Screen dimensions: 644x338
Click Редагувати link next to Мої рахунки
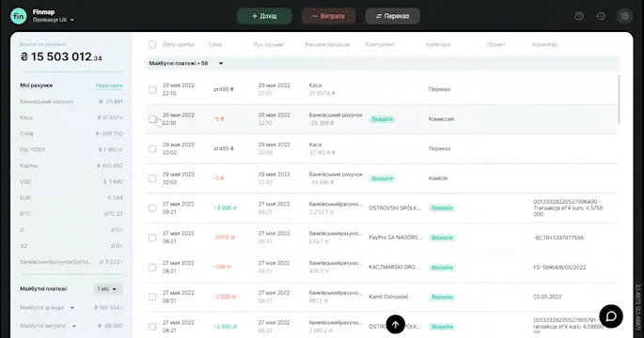coord(109,85)
